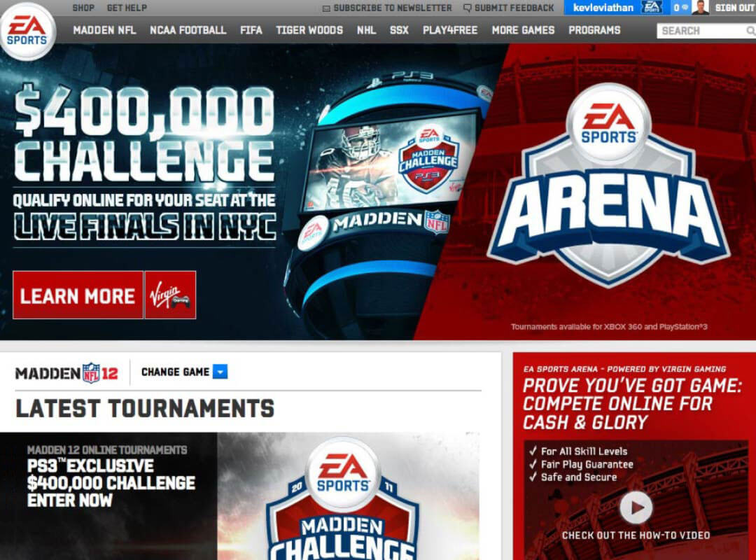Image resolution: width=756 pixels, height=560 pixels.
Task: Open the Madden NFL nav item
Action: pos(104,30)
